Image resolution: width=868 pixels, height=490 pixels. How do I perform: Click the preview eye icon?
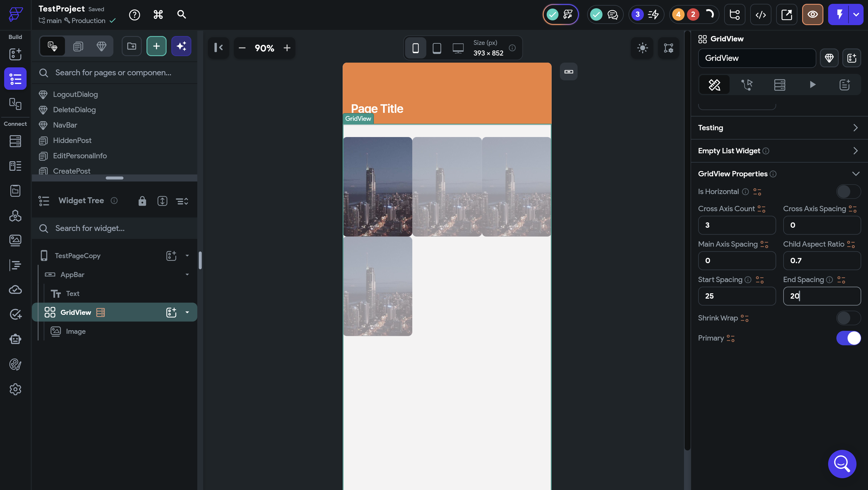click(x=812, y=14)
